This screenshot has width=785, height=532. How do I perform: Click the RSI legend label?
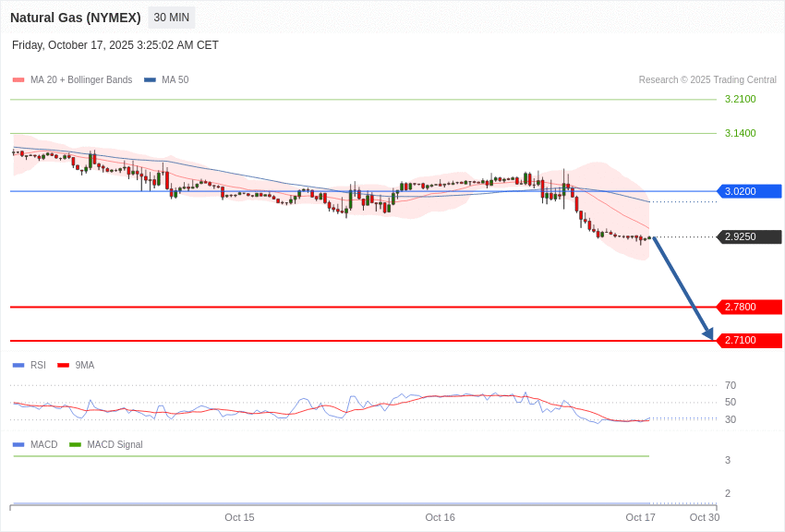coord(38,366)
